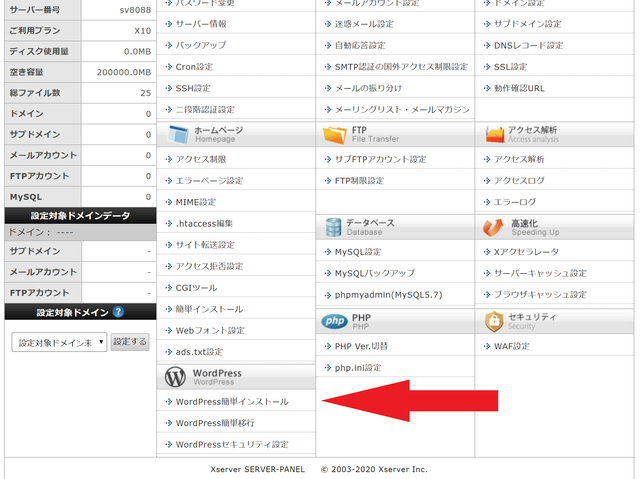Open Cron設定 link
This screenshot has height=479, width=640.
pos(194,67)
